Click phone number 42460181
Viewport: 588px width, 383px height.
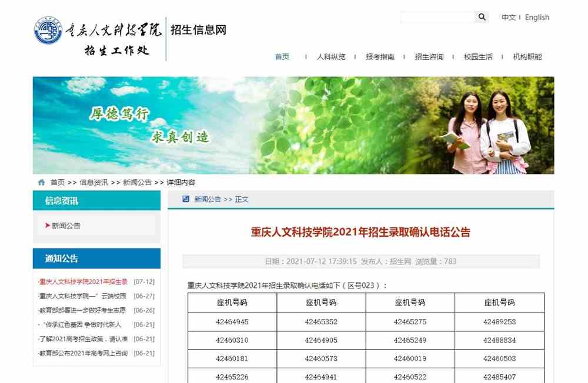232,359
